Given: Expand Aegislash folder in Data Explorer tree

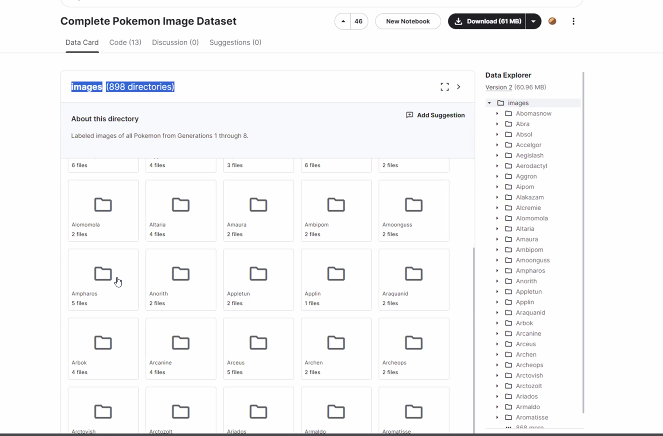Looking at the screenshot, I should [x=497, y=155].
